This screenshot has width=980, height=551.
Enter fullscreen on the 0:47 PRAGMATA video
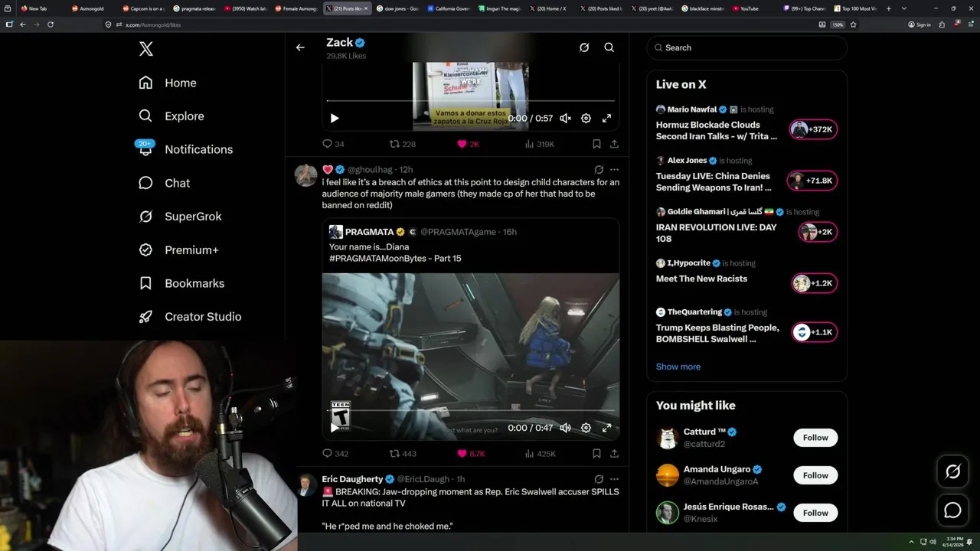pyautogui.click(x=606, y=428)
